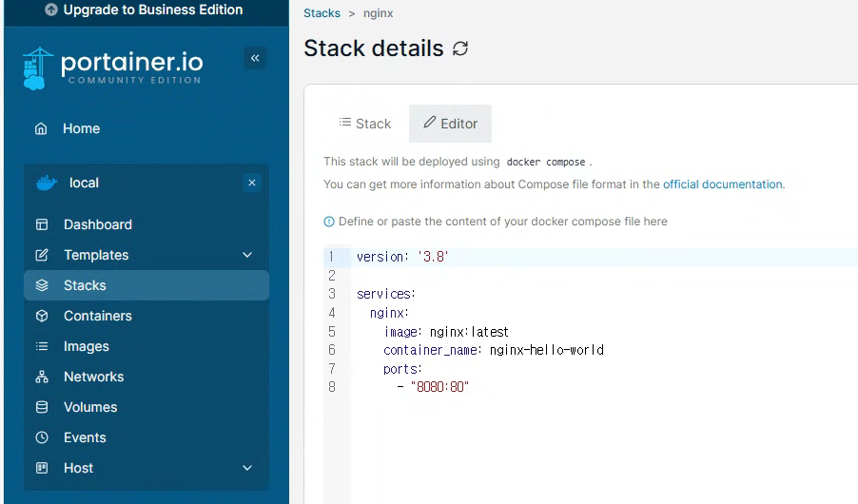Viewport: 858px width, 504px height.
Task: Click nginx breadcrumb text
Action: (x=379, y=13)
